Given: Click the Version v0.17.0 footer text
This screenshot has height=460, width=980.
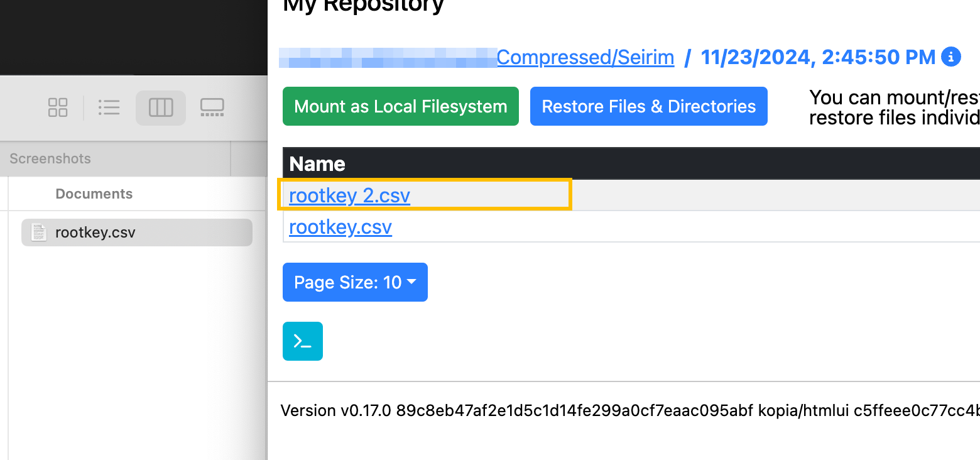Looking at the screenshot, I should coord(335,411).
